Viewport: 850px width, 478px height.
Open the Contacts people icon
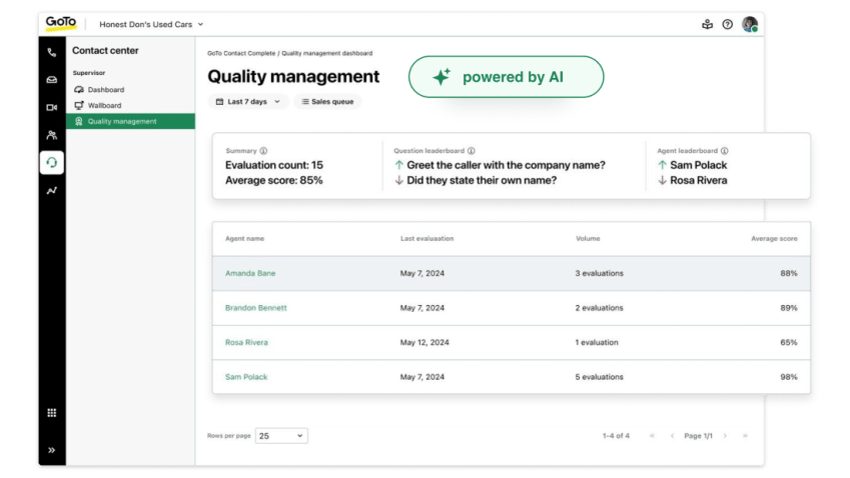point(51,134)
